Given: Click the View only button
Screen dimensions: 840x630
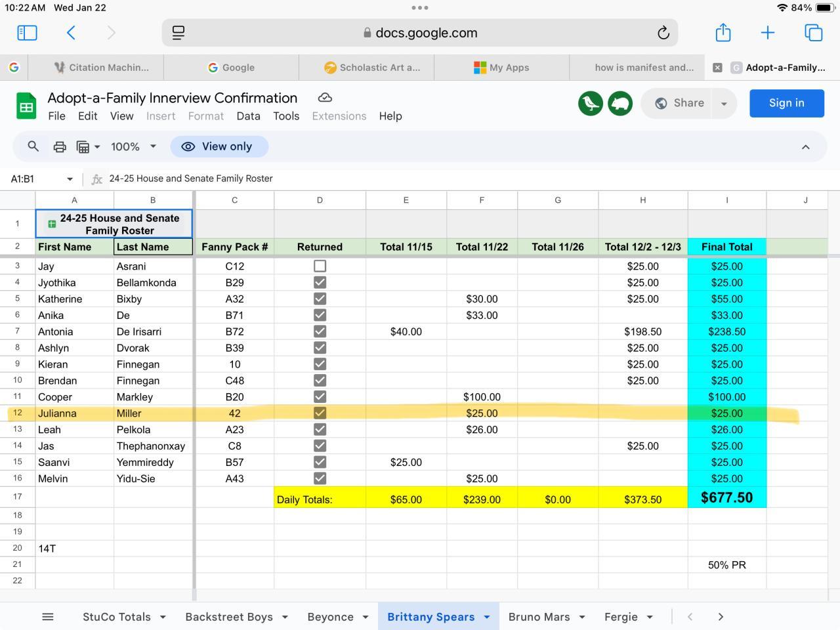Looking at the screenshot, I should click(219, 146).
